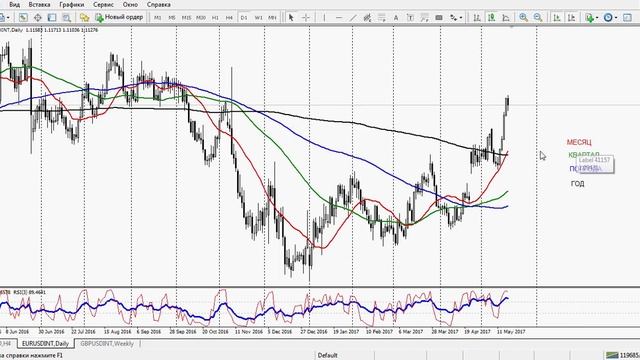The width and height of the screenshot is (640, 360).
Task: Select the crosshair tool
Action: point(306,18)
